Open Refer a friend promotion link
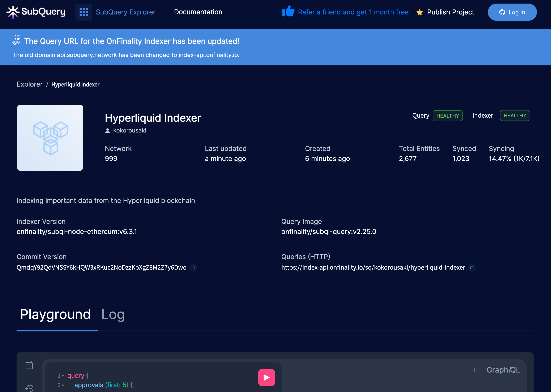The width and height of the screenshot is (551, 392). tap(353, 12)
